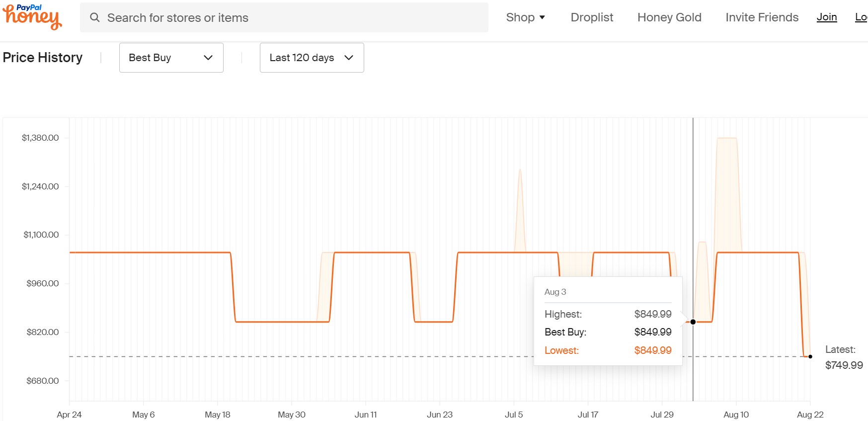Click the Jul 29 date label
The height and width of the screenshot is (421, 868).
[662, 415]
